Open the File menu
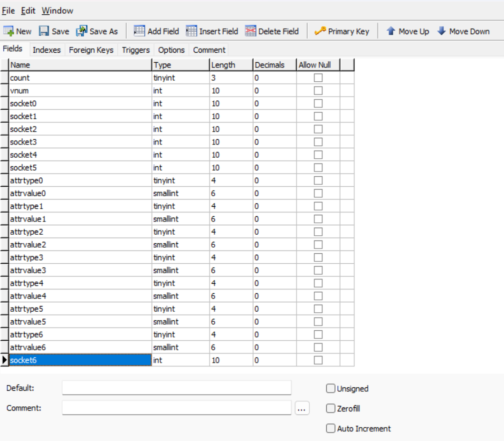The height and width of the screenshot is (441, 504). tap(9, 10)
